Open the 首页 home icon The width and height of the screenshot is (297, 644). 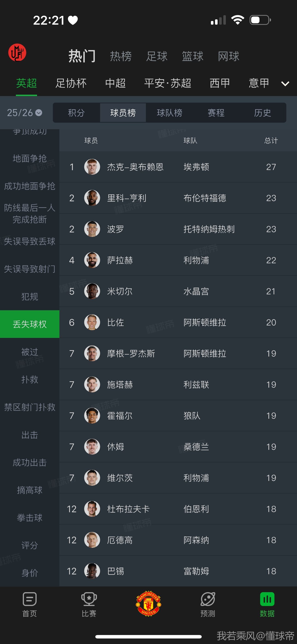[29, 599]
